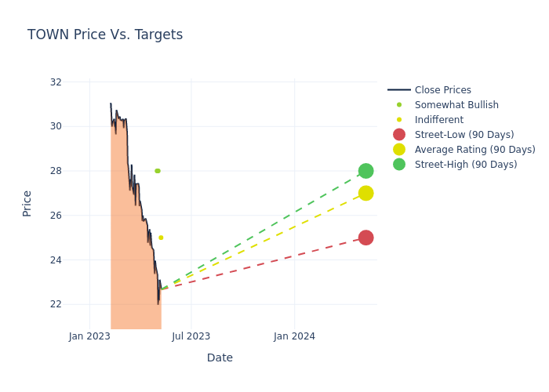The image size is (549, 392).
Task: Click the red Street-Low legend swatch
Action: 399,135
